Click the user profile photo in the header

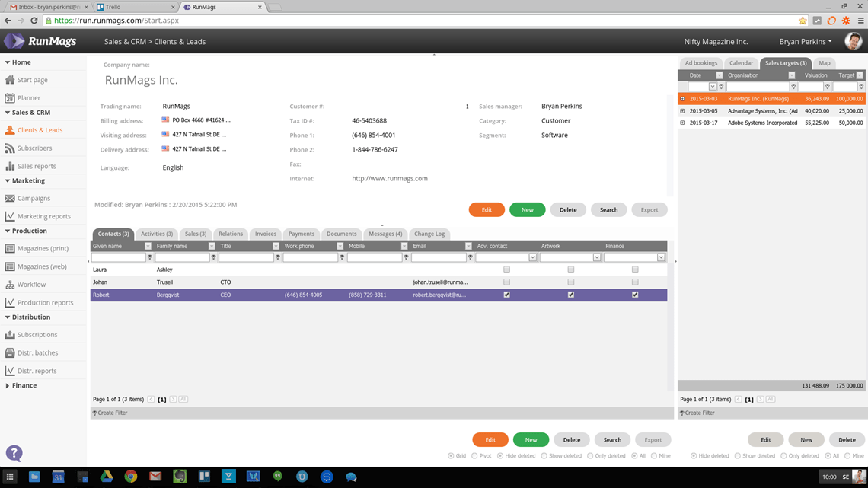tap(853, 42)
